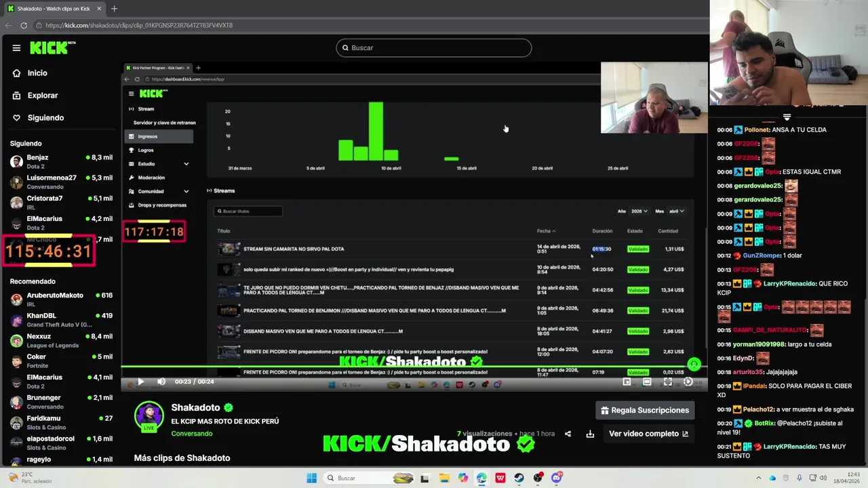Enable mini player mode for clip
The image size is (868, 488).
(x=627, y=382)
